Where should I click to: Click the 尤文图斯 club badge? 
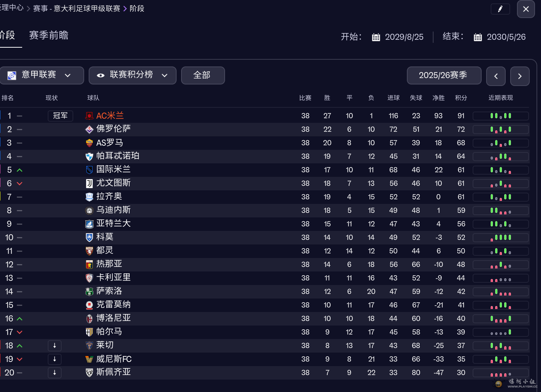(89, 183)
